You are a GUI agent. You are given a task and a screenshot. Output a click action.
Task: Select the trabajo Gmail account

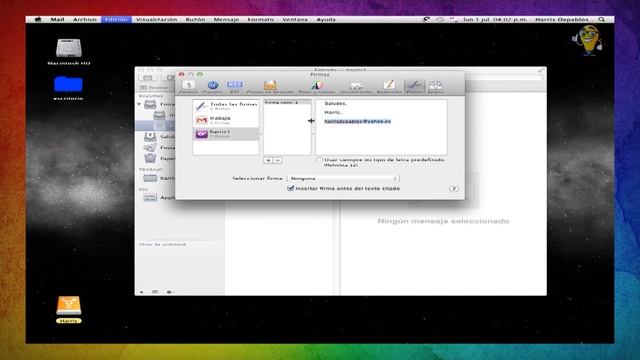(x=226, y=120)
